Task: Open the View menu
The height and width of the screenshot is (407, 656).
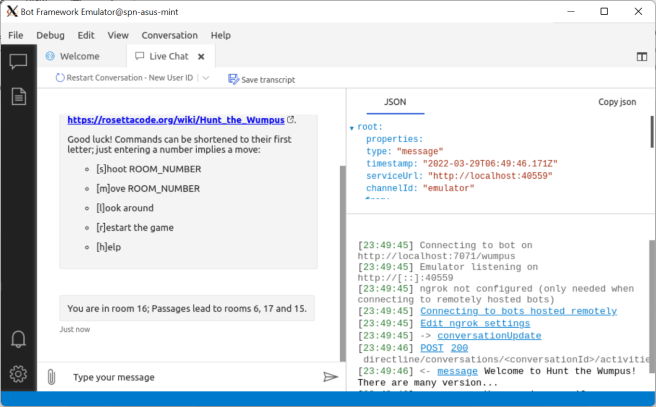Action: tap(118, 35)
